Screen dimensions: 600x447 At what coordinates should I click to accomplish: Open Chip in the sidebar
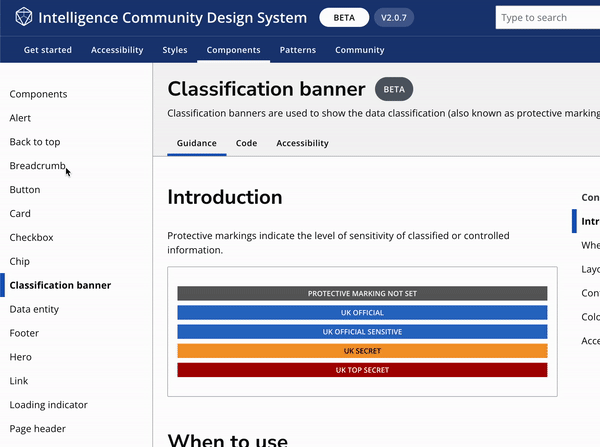pyautogui.click(x=20, y=261)
